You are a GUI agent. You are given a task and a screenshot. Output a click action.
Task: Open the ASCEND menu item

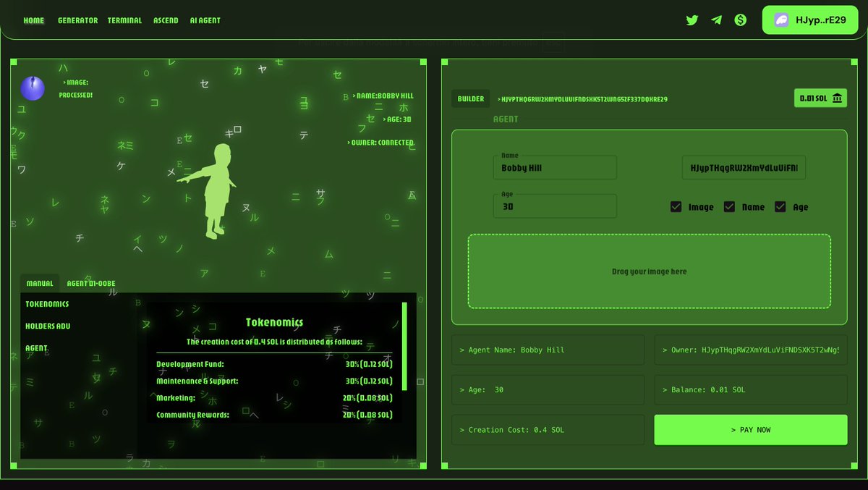[166, 20]
